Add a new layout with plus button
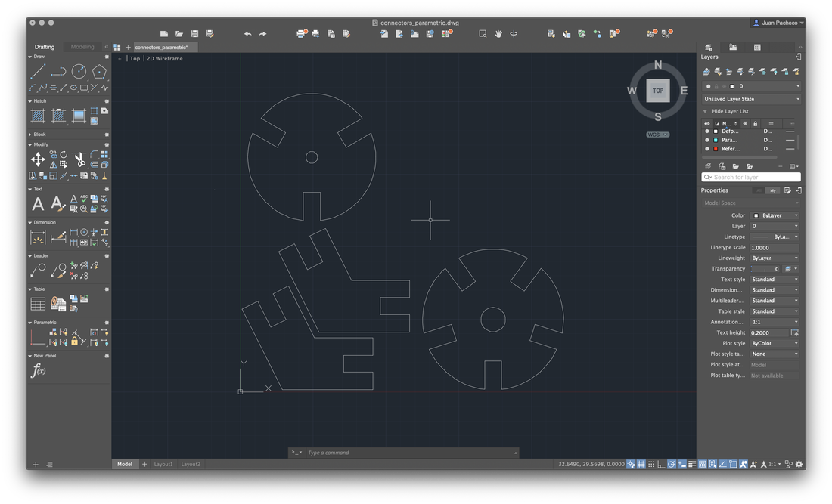 point(144,464)
